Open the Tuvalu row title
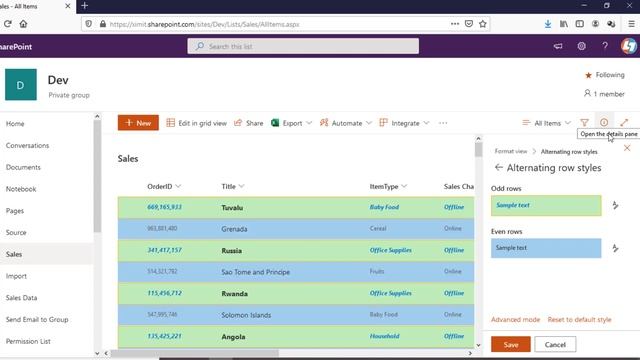Viewport: 640px width, 360px height. pos(232,208)
